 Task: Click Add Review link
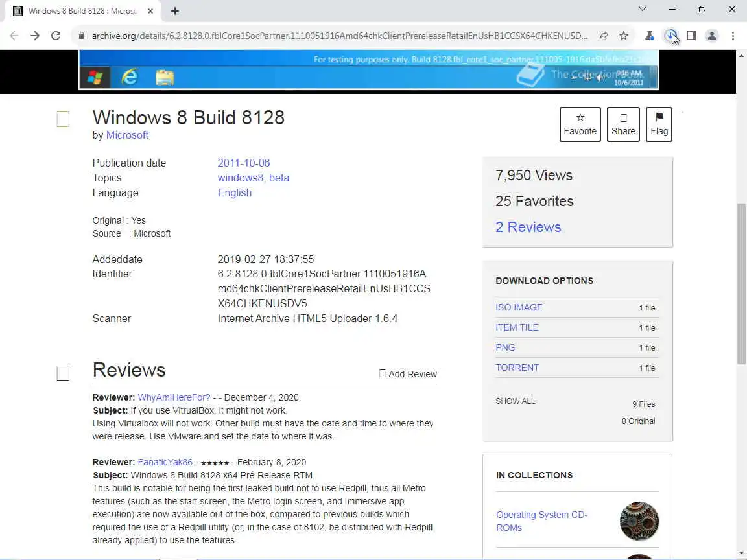click(x=408, y=374)
